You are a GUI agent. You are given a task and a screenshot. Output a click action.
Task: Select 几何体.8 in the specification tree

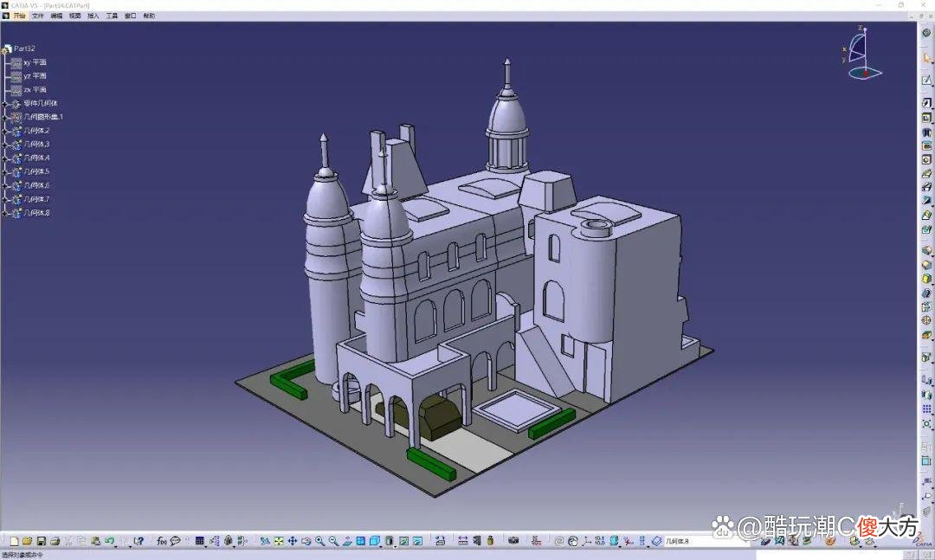(x=36, y=213)
